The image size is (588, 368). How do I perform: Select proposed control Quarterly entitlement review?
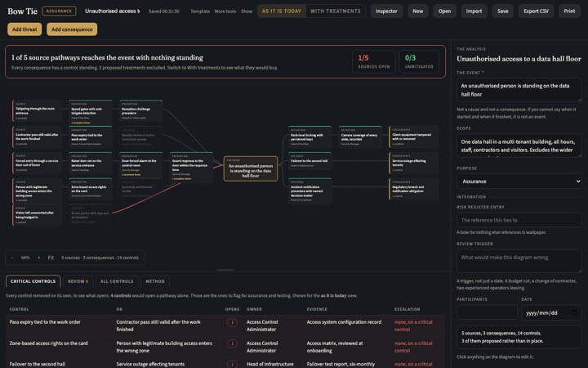click(x=140, y=189)
